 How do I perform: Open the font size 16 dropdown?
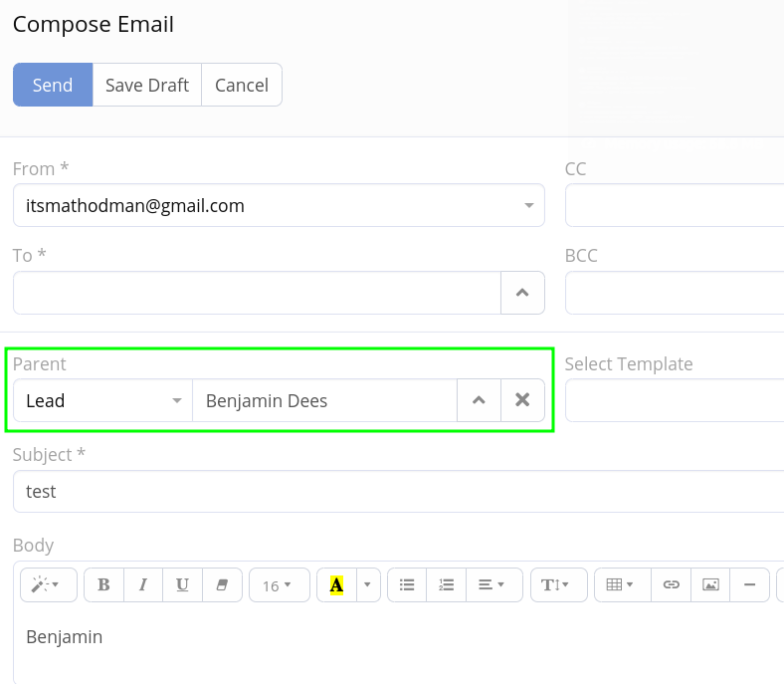point(278,585)
